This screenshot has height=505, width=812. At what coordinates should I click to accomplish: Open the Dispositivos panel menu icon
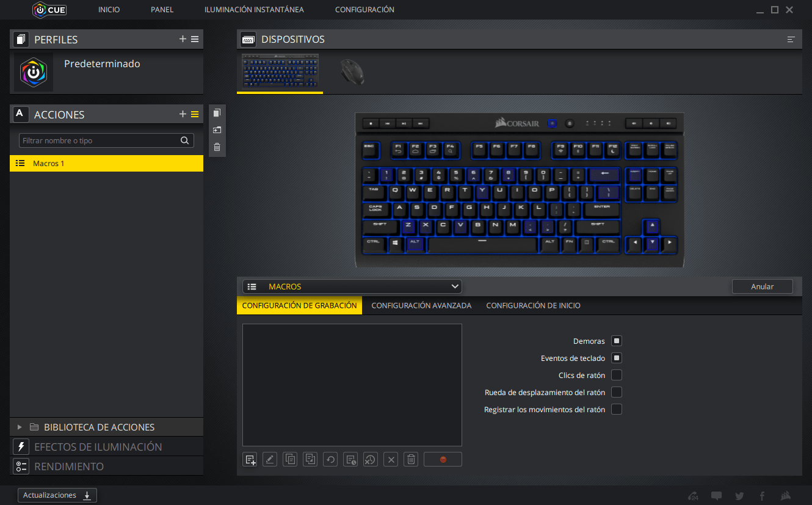791,39
